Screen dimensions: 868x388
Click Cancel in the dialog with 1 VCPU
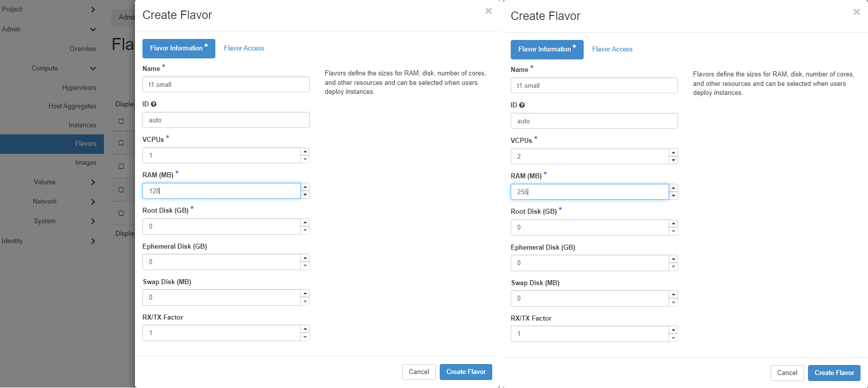point(419,372)
